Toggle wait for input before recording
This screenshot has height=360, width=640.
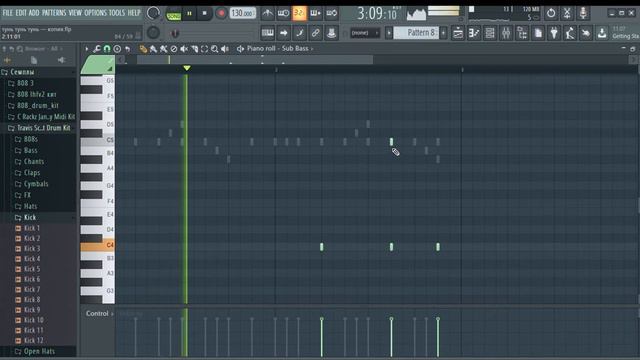(283, 13)
